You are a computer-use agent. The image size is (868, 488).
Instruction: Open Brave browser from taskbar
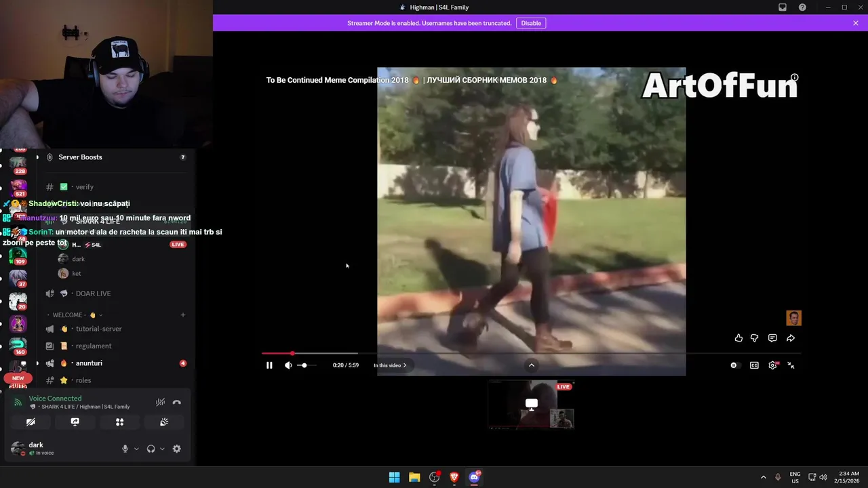point(454,477)
